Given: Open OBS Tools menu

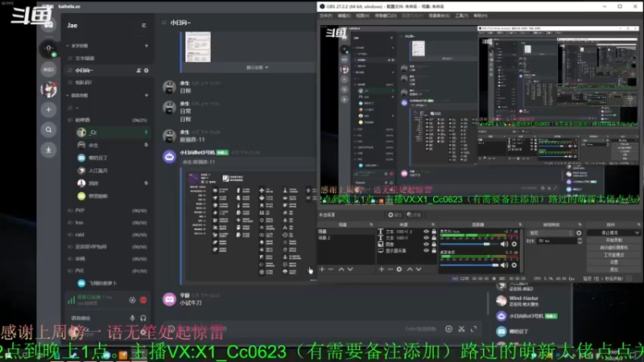Looking at the screenshot, I should 461,15.
